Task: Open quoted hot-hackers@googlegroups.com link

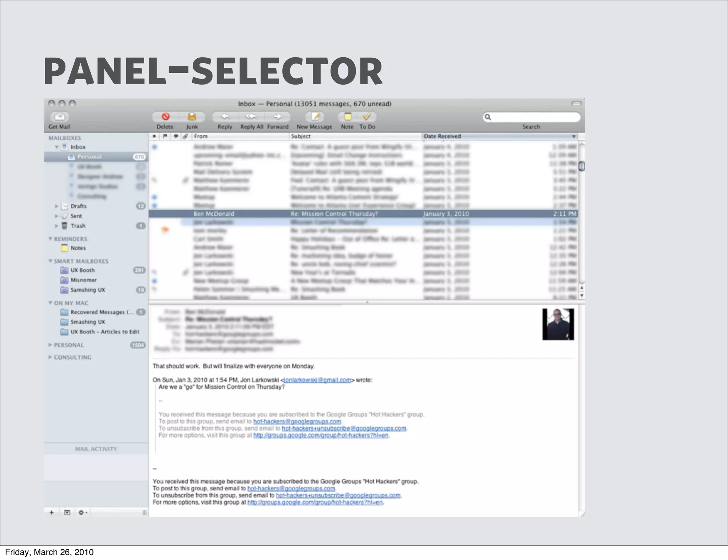Action: [x=297, y=421]
